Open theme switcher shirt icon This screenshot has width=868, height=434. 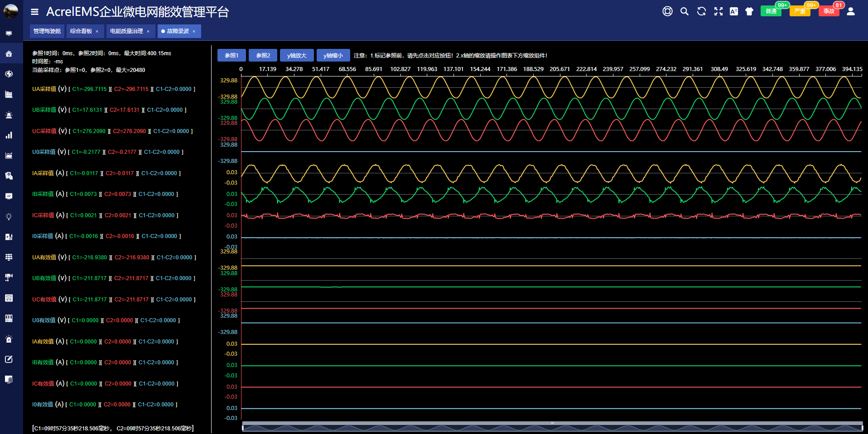pos(749,11)
